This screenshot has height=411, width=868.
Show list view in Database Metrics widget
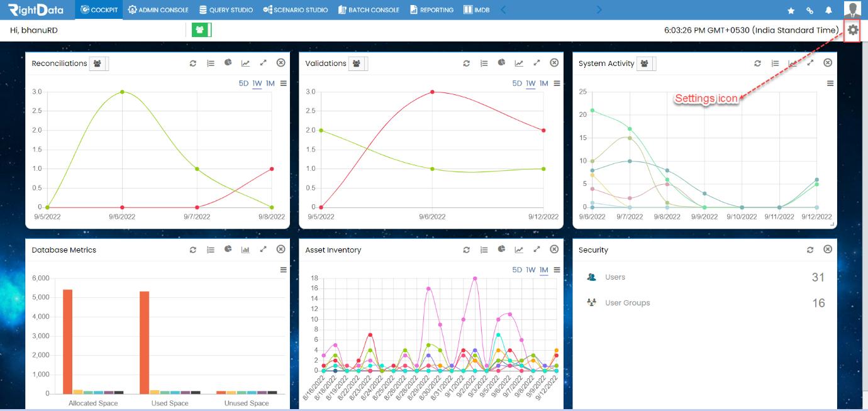pyautogui.click(x=211, y=249)
